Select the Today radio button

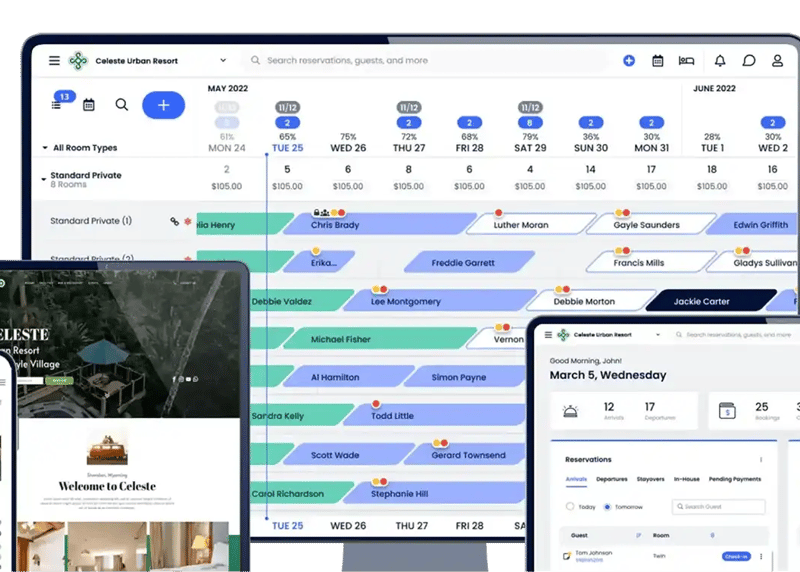571,507
